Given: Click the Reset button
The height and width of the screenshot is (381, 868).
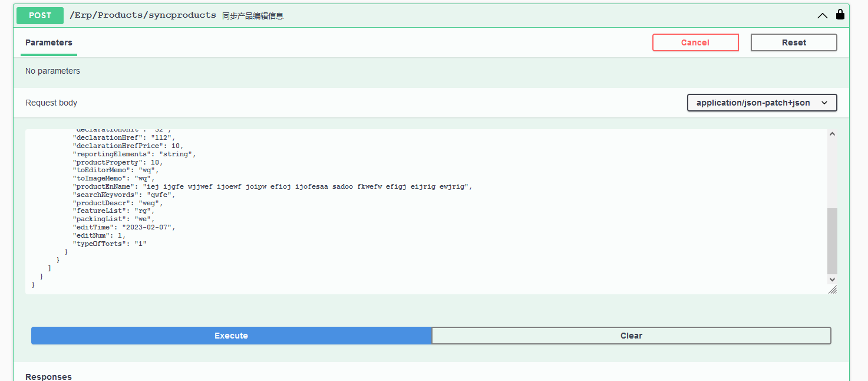Looking at the screenshot, I should tap(794, 42).
